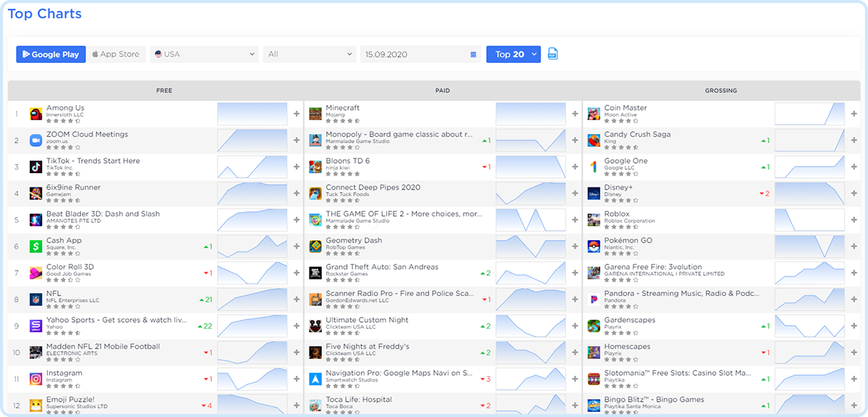Open the USA country dropdown
This screenshot has width=868, height=417.
point(204,54)
